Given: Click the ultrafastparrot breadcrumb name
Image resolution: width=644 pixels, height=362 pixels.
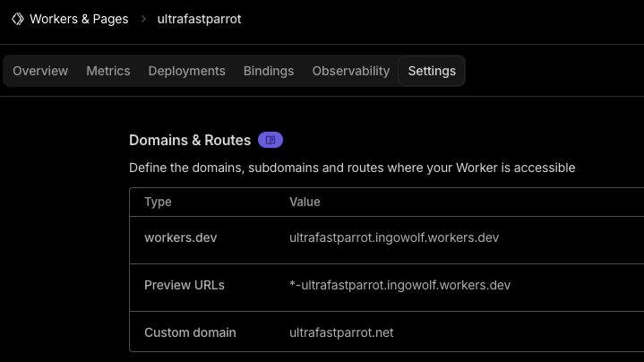Looking at the screenshot, I should click(199, 19).
